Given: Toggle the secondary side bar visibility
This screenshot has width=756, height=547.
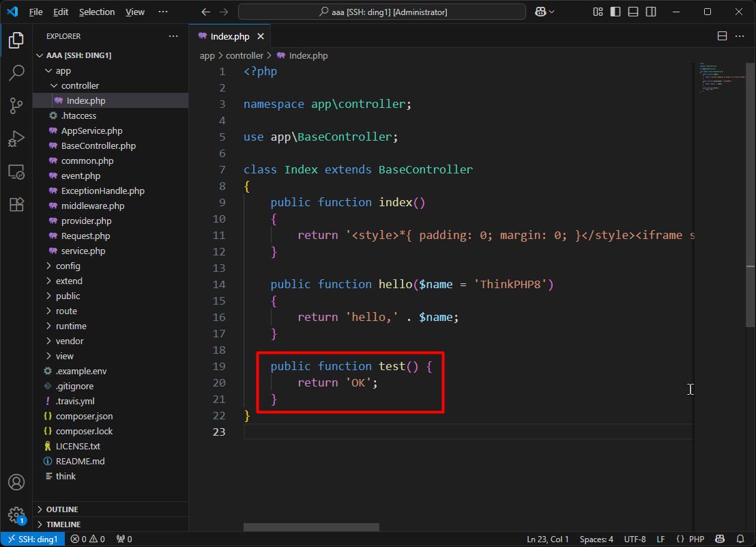Looking at the screenshot, I should 651,12.
